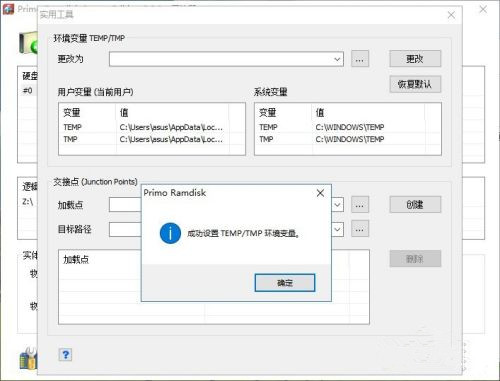Browse folder with ellipsis next to 更改为
Screen dimensions: 500x381
tap(360, 59)
